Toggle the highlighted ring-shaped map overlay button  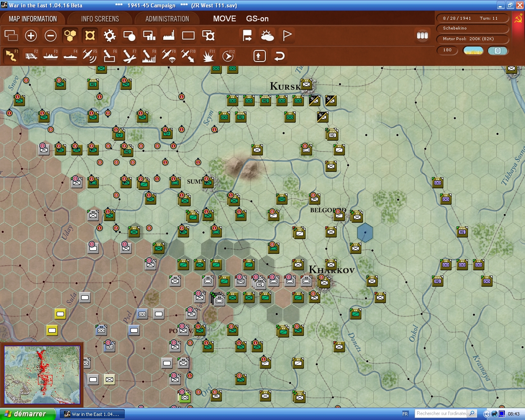[90, 36]
